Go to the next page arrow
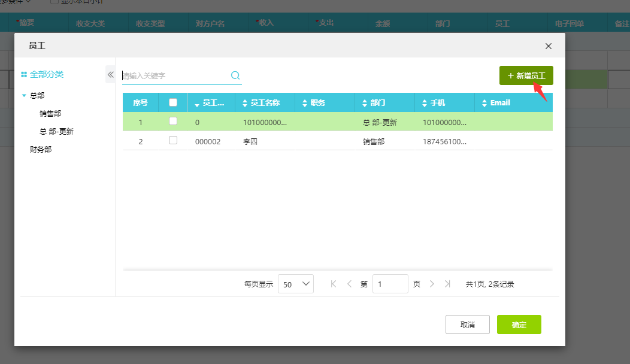 click(x=432, y=284)
